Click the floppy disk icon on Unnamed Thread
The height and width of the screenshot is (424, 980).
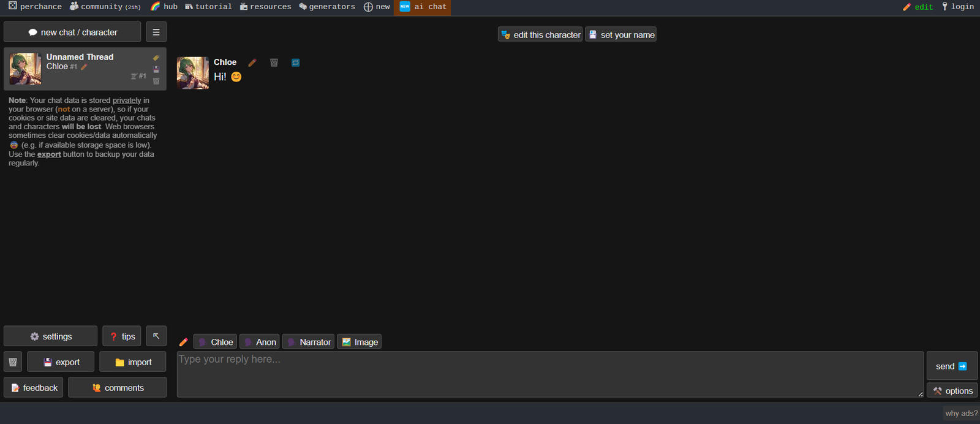tap(156, 69)
